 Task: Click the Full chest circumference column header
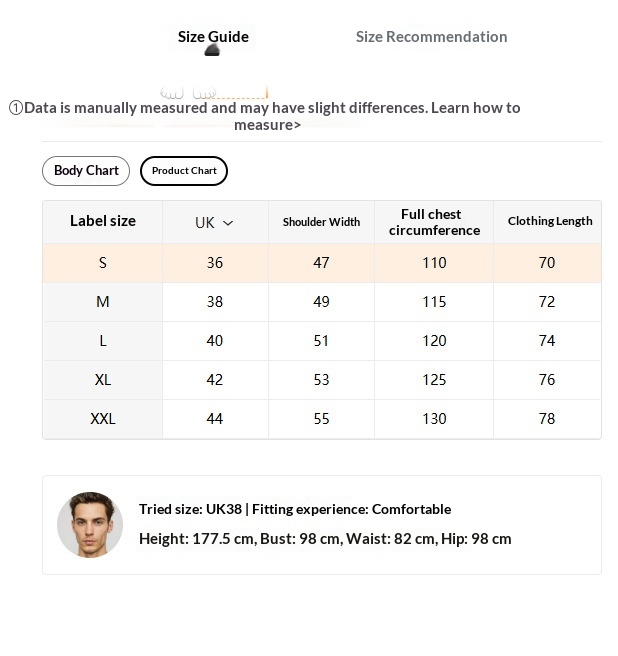click(x=434, y=222)
